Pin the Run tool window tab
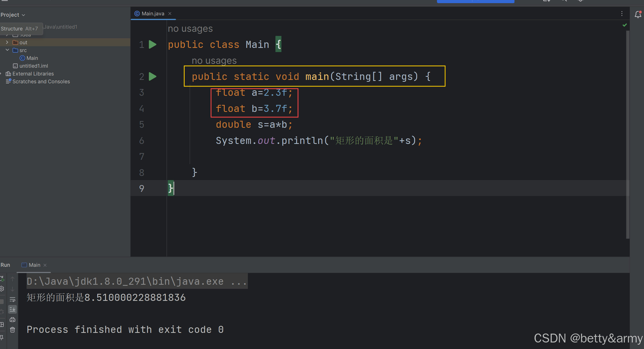Image resolution: width=644 pixels, height=349 pixels. [2, 338]
